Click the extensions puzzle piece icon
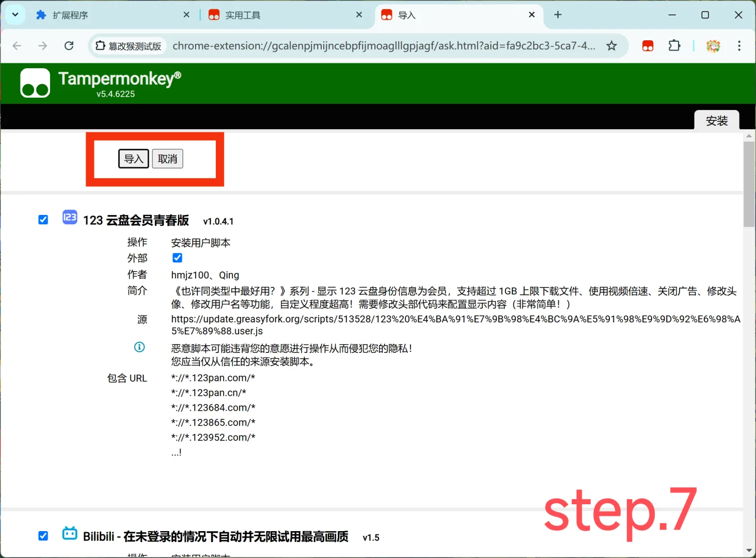 tap(674, 45)
